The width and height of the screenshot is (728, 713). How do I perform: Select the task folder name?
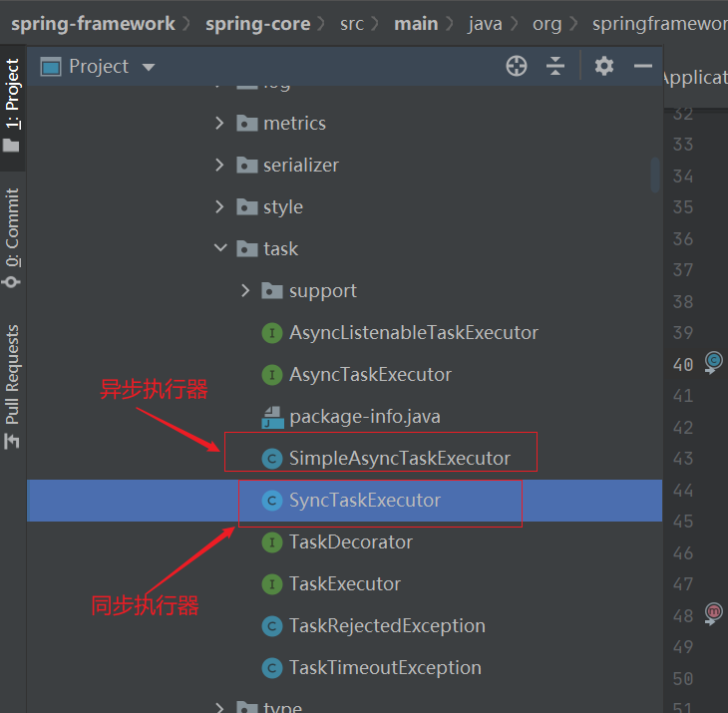tap(281, 249)
